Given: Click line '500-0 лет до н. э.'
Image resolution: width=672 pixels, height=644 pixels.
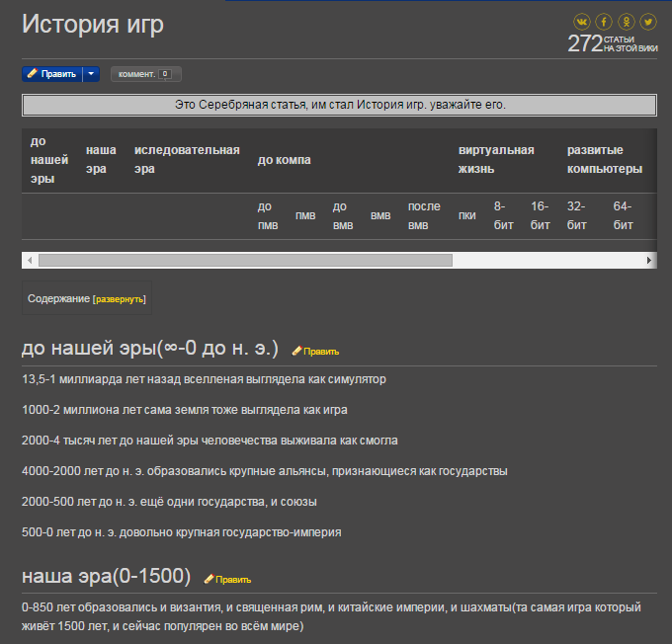Looking at the screenshot, I should (x=182, y=532).
